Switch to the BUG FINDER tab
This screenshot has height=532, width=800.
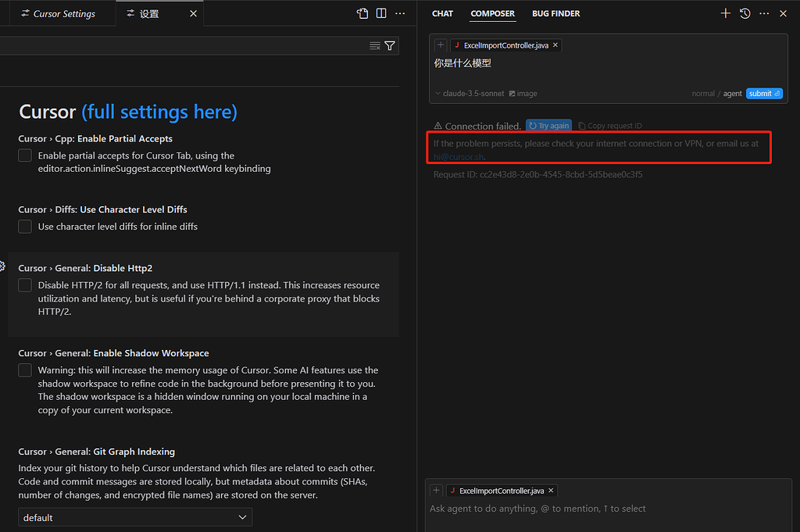click(555, 14)
